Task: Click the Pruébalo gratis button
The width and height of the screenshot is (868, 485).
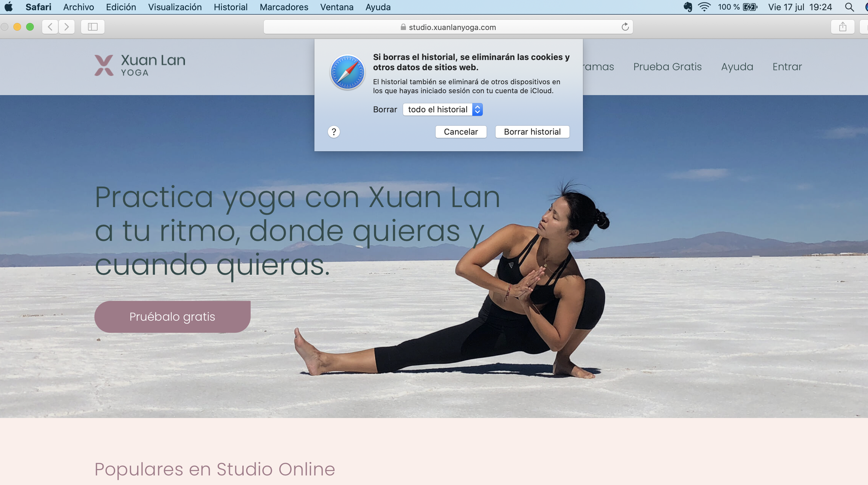Action: tap(172, 317)
